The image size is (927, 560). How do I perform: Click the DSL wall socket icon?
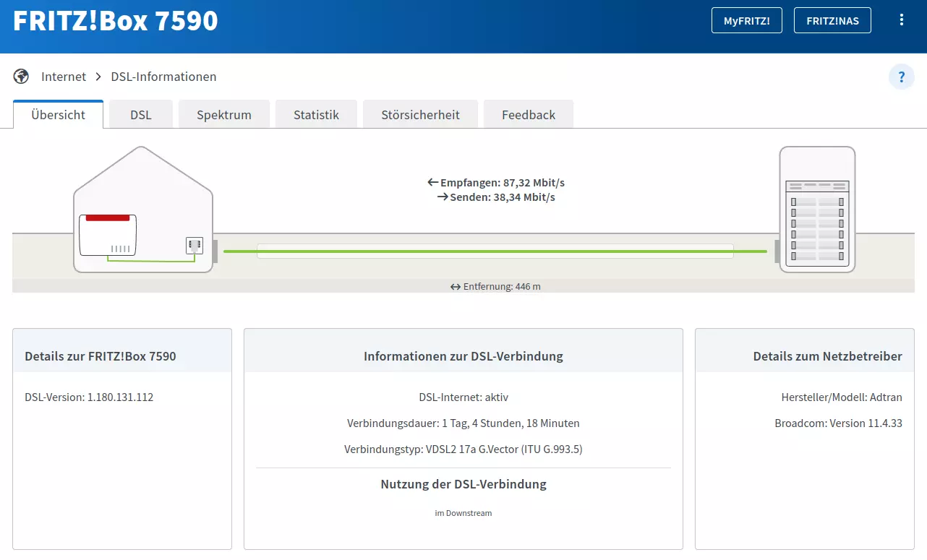195,245
